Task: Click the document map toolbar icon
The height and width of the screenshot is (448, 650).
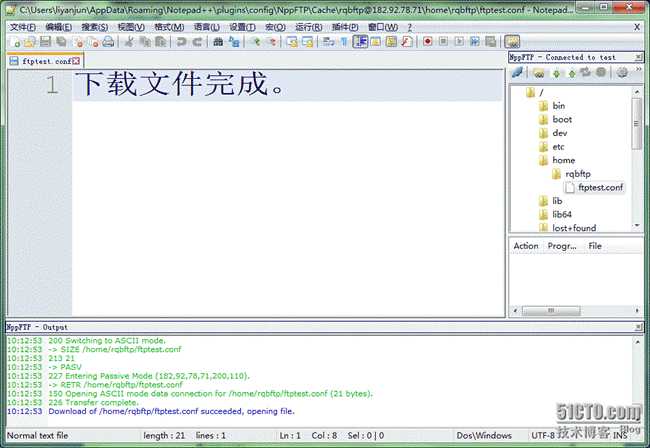Action: click(391, 42)
